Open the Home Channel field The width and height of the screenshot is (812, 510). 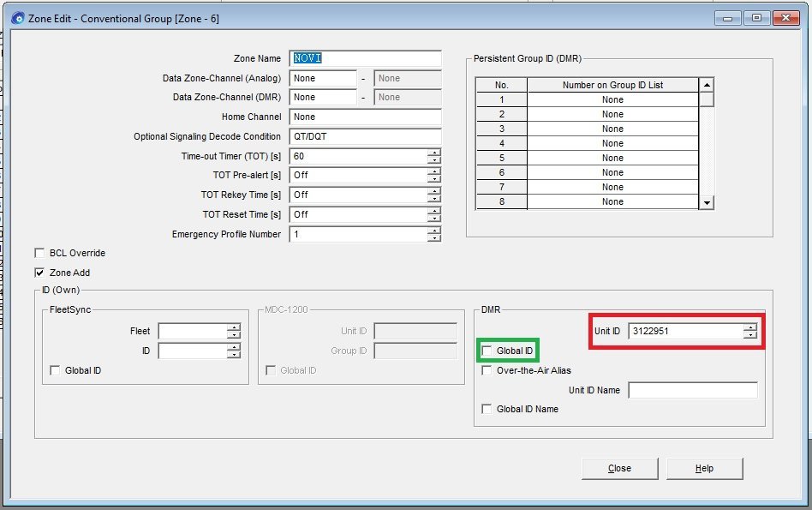pos(365,117)
